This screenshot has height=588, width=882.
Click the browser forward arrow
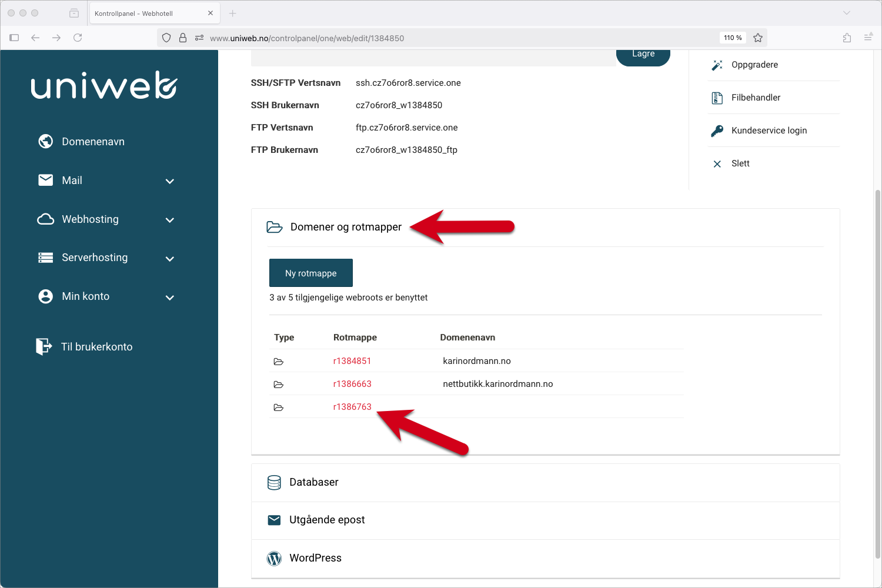[x=56, y=38]
